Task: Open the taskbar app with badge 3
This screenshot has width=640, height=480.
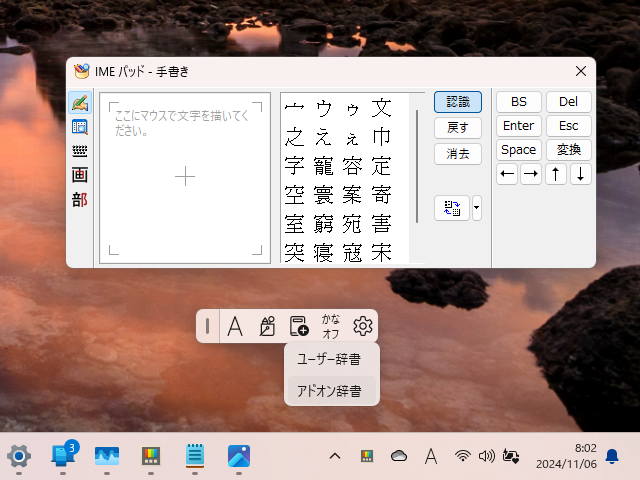Action: [63, 456]
